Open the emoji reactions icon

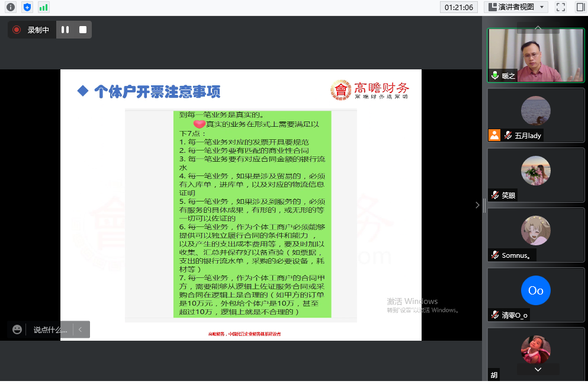pyautogui.click(x=17, y=329)
